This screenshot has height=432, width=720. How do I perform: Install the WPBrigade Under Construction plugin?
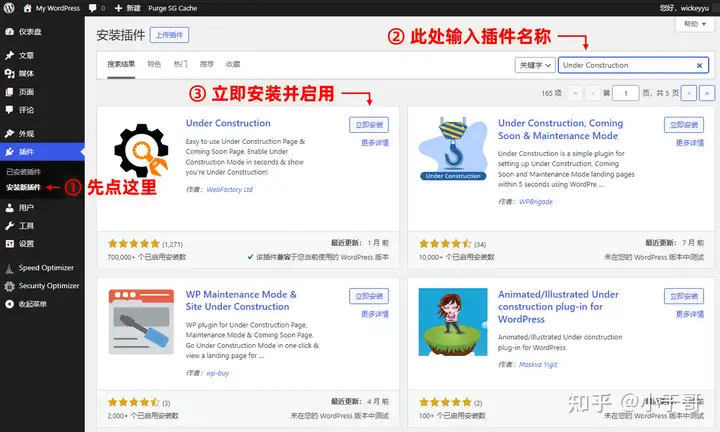pyautogui.click(x=684, y=125)
